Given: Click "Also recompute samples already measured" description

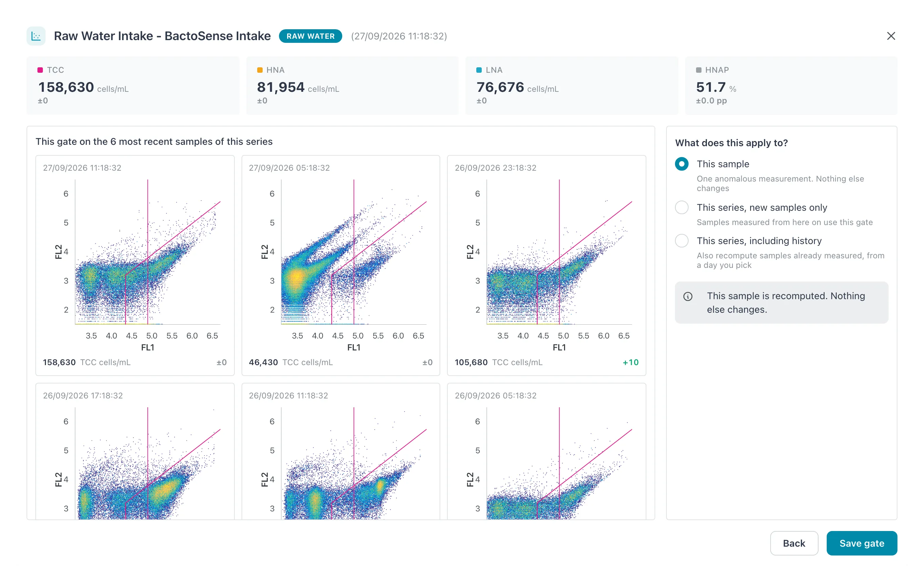Looking at the screenshot, I should 790,260.
